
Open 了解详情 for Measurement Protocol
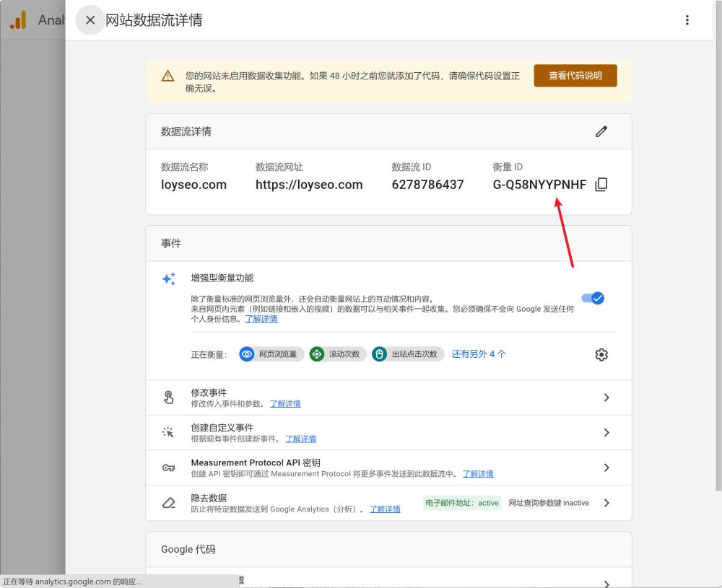(x=478, y=473)
